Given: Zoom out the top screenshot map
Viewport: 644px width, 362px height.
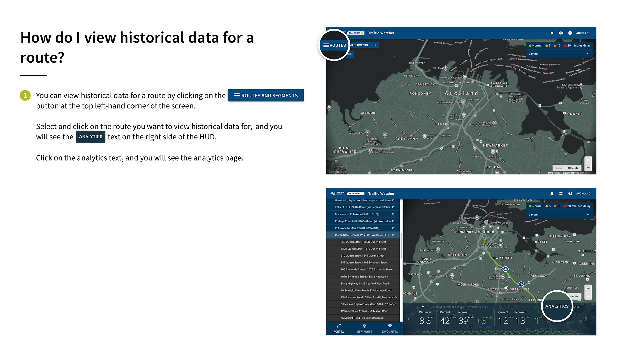Looking at the screenshot, I should tap(588, 168).
